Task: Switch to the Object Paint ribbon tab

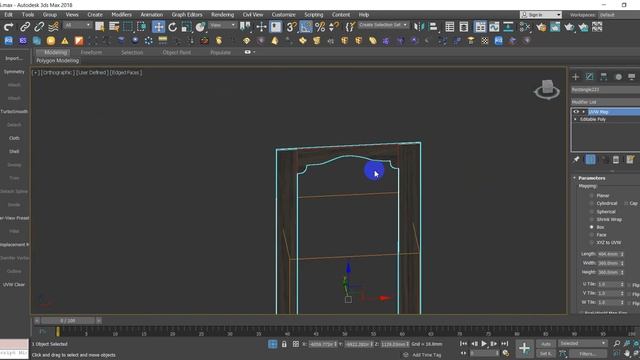Action: click(x=176, y=52)
